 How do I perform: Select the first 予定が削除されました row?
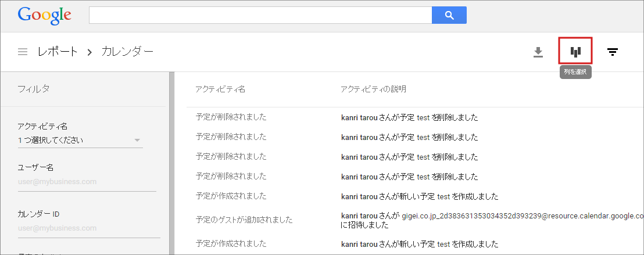pyautogui.click(x=231, y=117)
